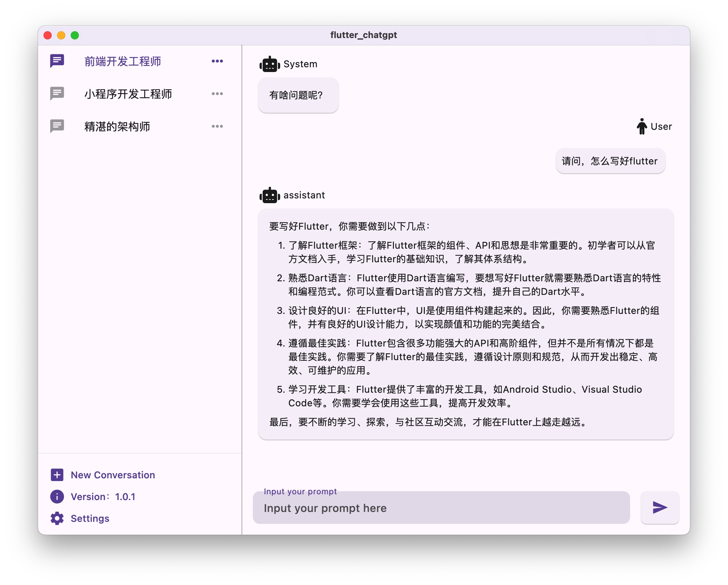The width and height of the screenshot is (728, 585).
Task: Click the chat icon beside 精湛的架构师
Action: (x=57, y=126)
